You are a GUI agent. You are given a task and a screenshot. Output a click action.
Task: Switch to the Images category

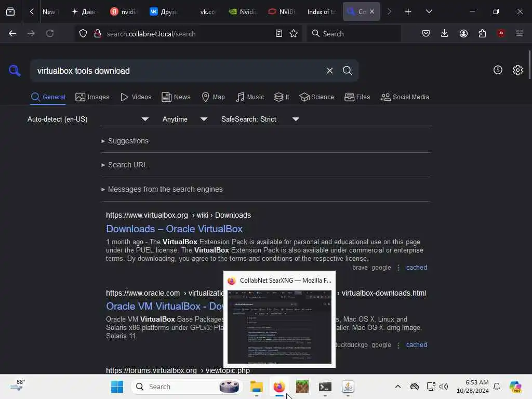tap(92, 97)
